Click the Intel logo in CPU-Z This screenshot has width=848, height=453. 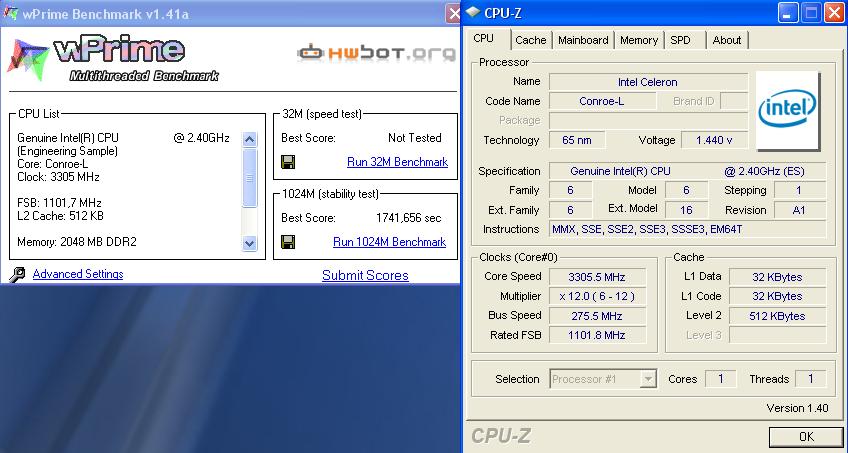[787, 110]
